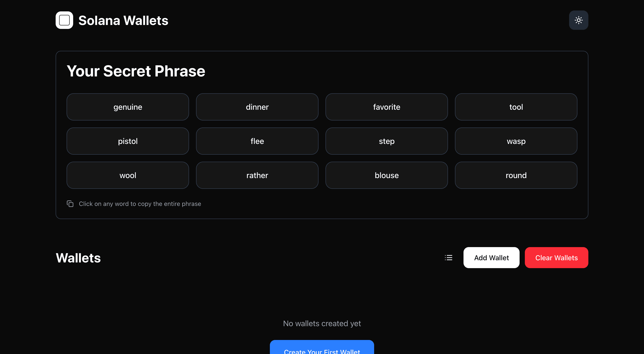Select the flee word tile
644x354 pixels.
[257, 141]
